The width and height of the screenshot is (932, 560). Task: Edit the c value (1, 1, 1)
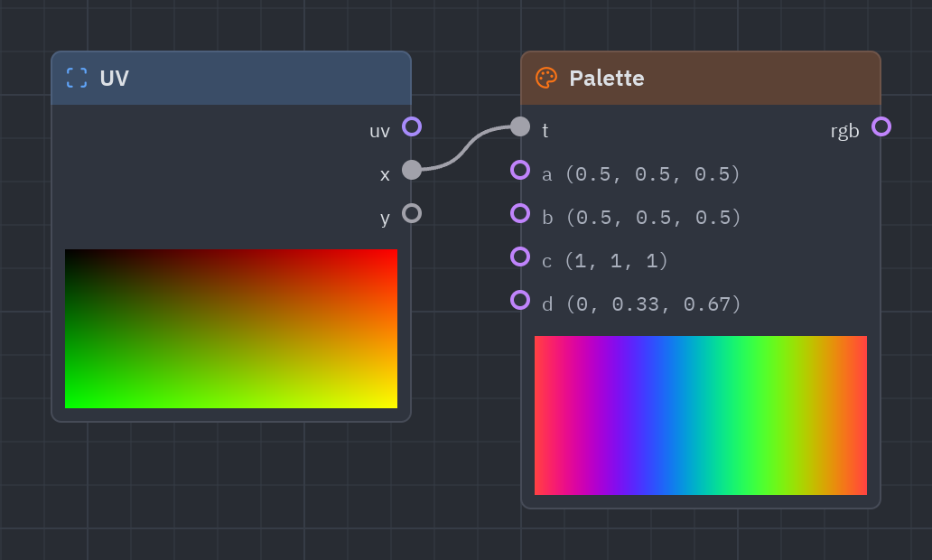617,261
